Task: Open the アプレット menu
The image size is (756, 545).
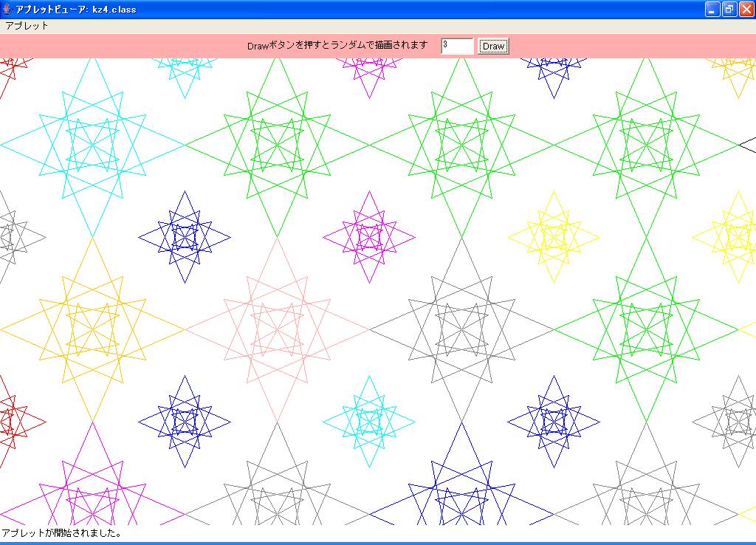Action: 27,25
